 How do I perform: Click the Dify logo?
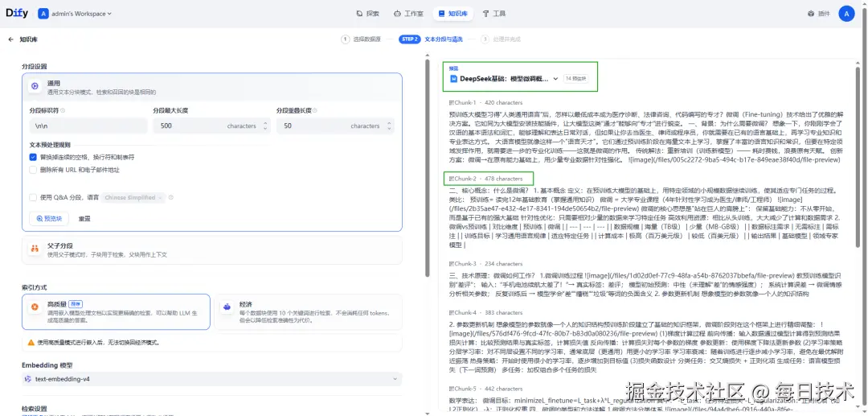(17, 14)
